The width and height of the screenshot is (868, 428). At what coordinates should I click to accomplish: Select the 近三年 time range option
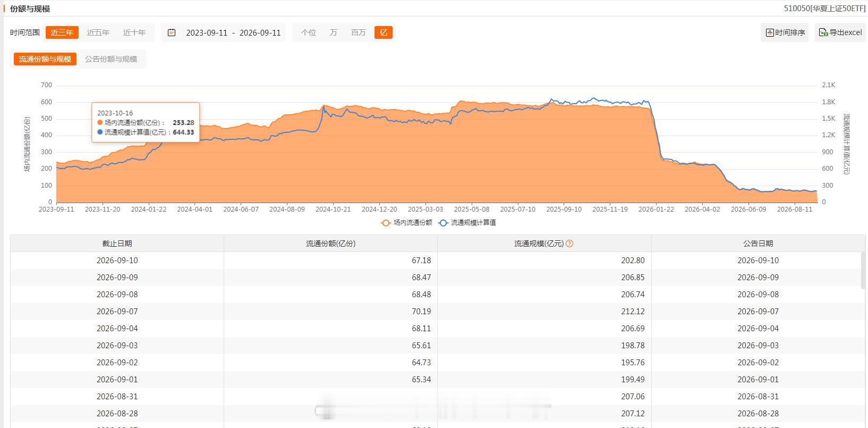coord(62,32)
